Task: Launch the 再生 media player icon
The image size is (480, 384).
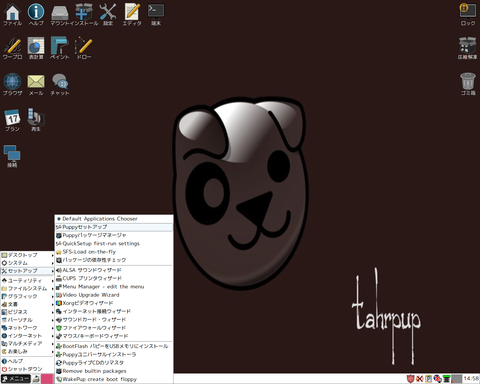Action: tap(36, 120)
